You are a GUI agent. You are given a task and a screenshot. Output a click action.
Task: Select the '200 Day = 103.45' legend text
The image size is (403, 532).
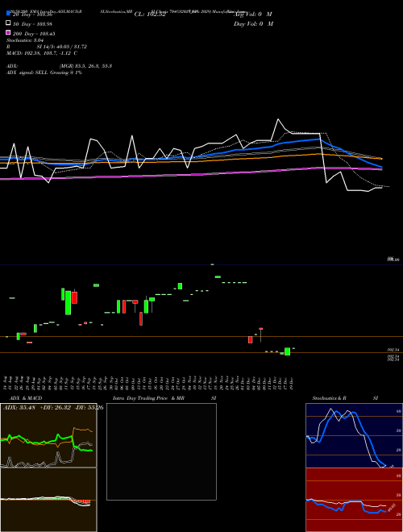(x=34, y=34)
